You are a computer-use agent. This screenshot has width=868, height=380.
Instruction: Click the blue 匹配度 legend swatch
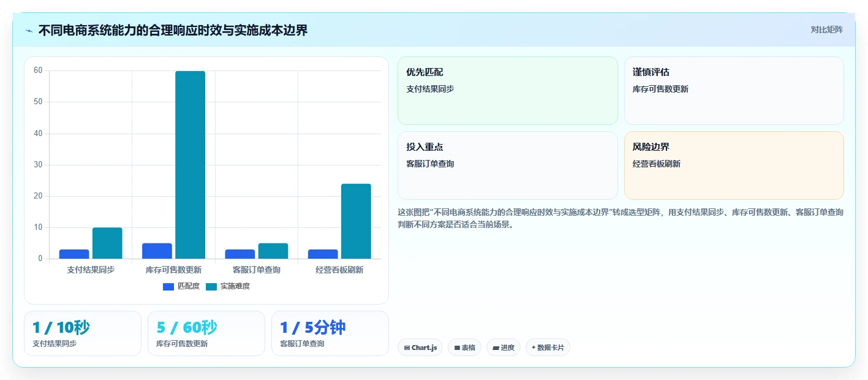168,286
